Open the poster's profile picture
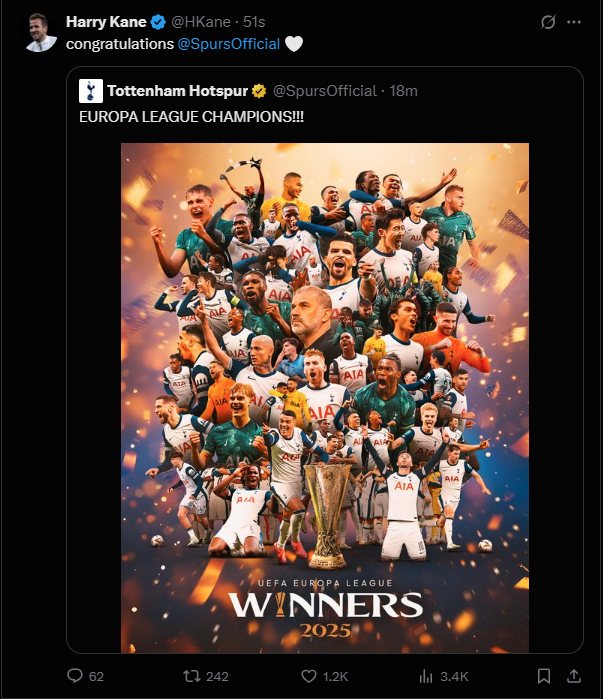Image resolution: width=603 pixels, height=699 pixels. (41, 33)
